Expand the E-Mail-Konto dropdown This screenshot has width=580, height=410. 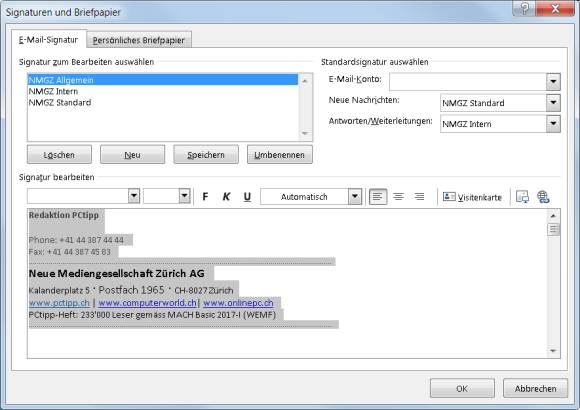click(x=553, y=82)
